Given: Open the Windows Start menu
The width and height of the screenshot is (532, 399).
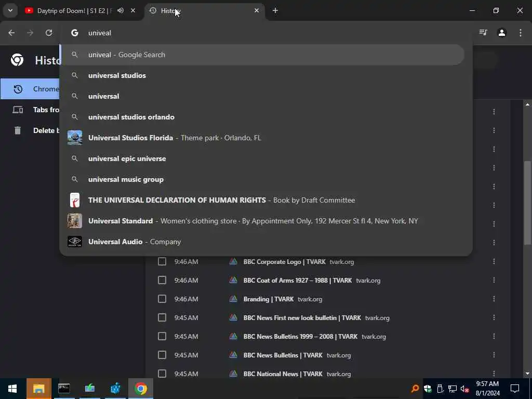Looking at the screenshot, I should click(12, 389).
